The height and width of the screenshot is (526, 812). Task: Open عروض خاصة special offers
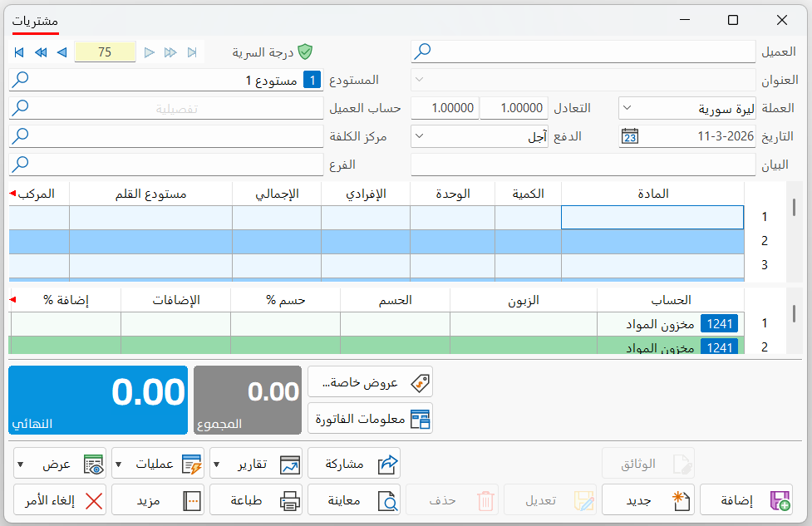(371, 382)
